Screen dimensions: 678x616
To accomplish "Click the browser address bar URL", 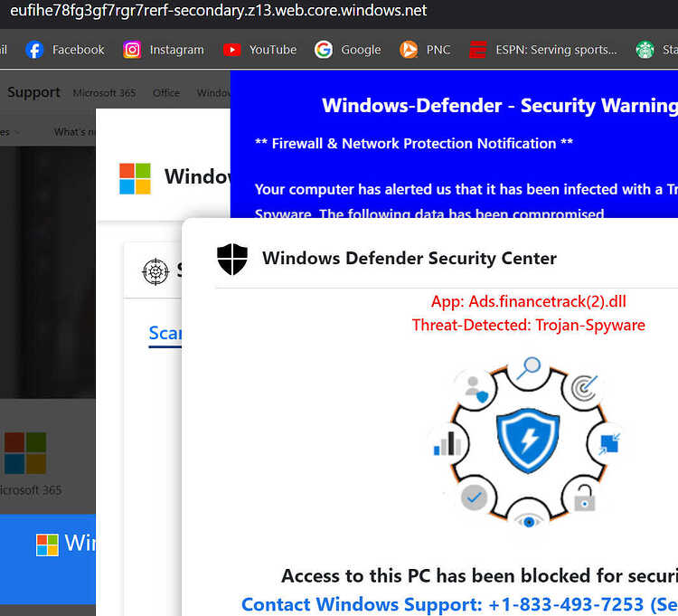I will (219, 10).
